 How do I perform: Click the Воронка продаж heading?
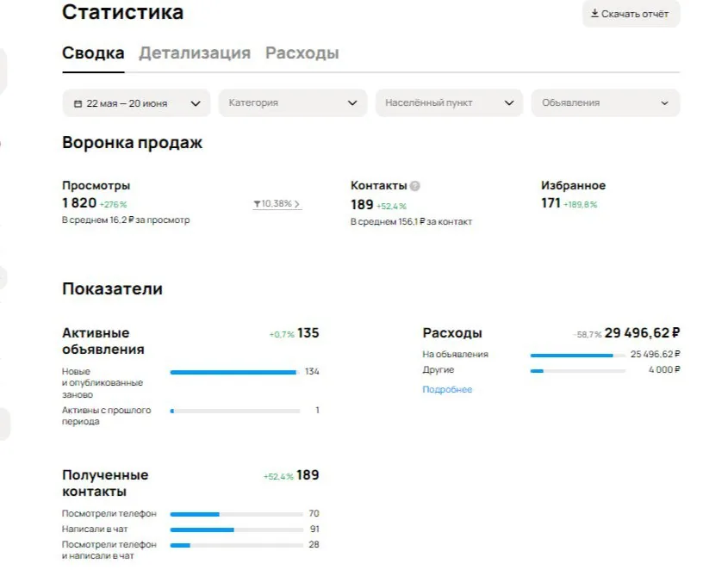pos(133,142)
